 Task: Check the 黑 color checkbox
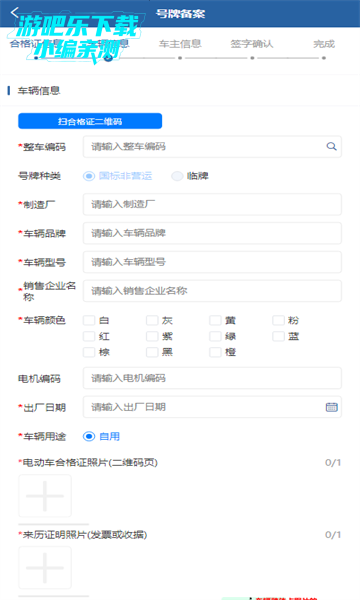[x=152, y=352]
